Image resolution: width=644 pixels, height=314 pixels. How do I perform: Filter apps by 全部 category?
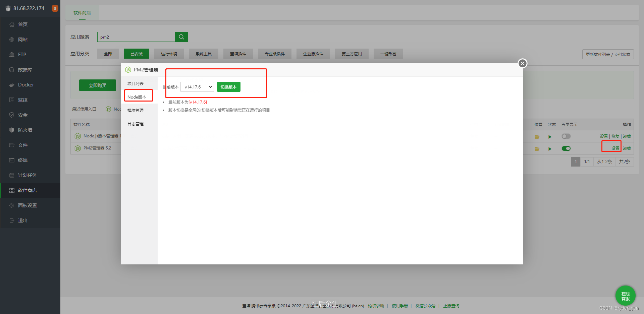(108, 54)
